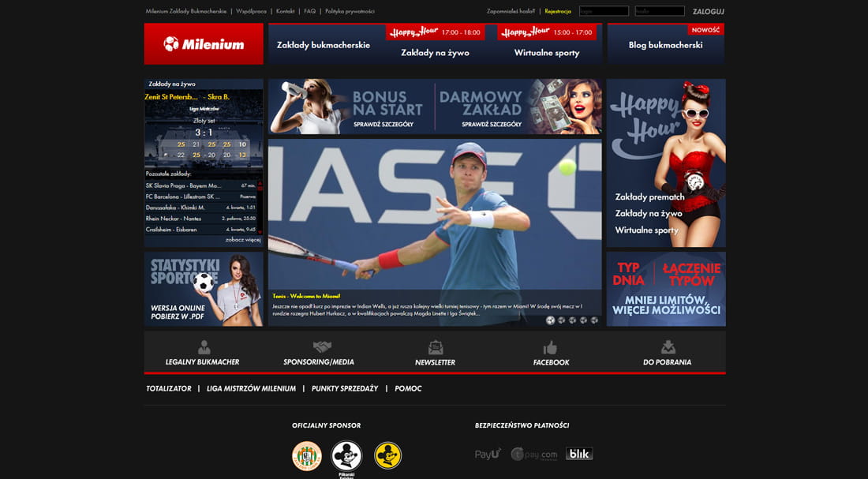Select 'Rhein Neckar - Nantes' row
This screenshot has width=868, height=479.
tap(201, 219)
